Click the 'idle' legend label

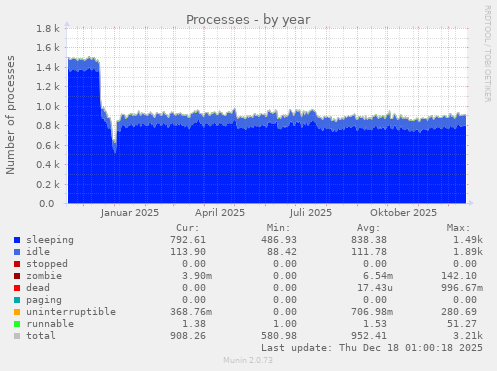(x=38, y=252)
